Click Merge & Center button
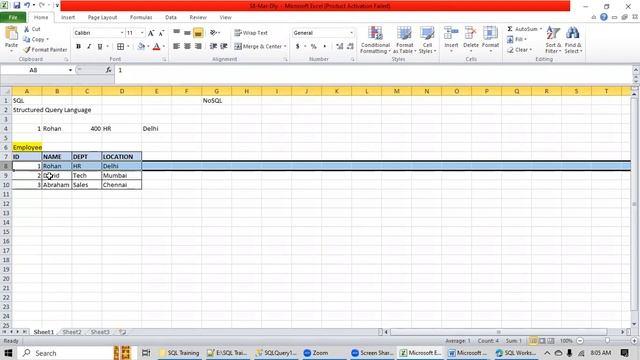This screenshot has height=360, width=640. [x=258, y=47]
